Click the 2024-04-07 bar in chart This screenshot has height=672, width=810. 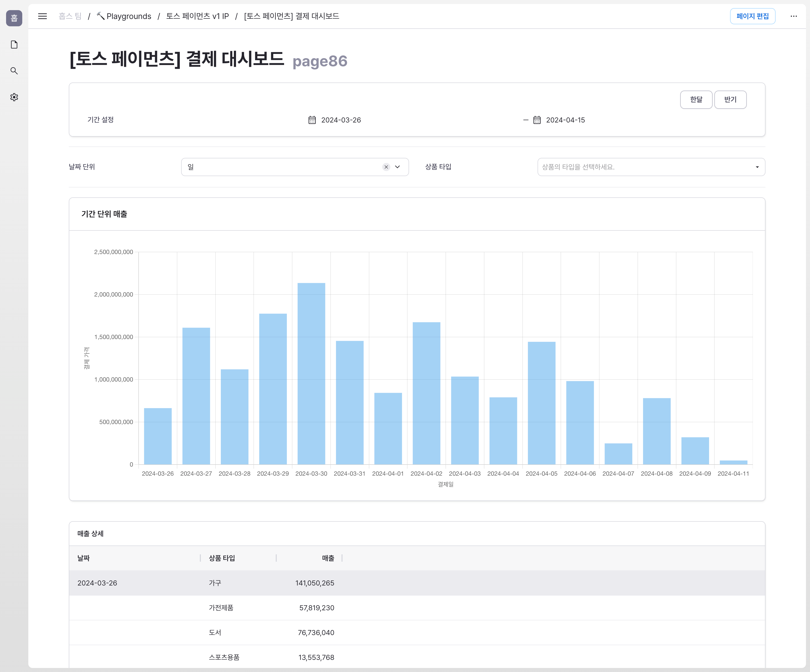[x=618, y=454]
